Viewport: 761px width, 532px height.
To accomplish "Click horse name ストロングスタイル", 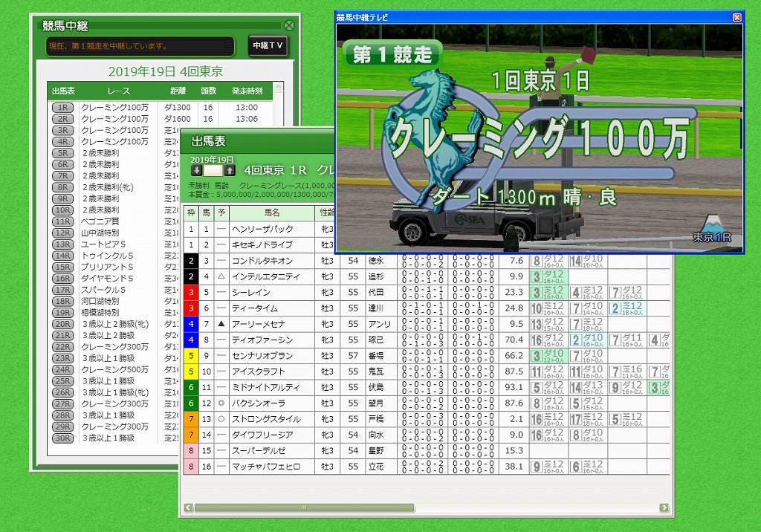I will coord(265,419).
